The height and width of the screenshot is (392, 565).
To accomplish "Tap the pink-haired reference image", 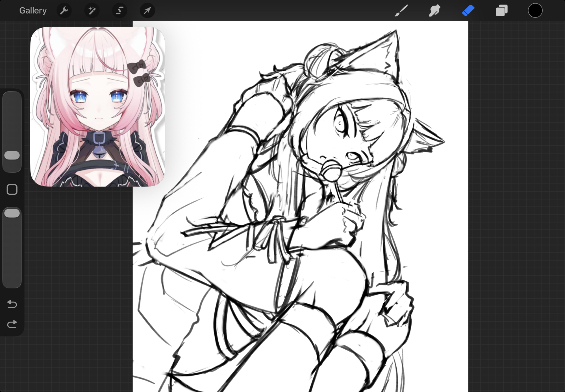I will tap(97, 107).
